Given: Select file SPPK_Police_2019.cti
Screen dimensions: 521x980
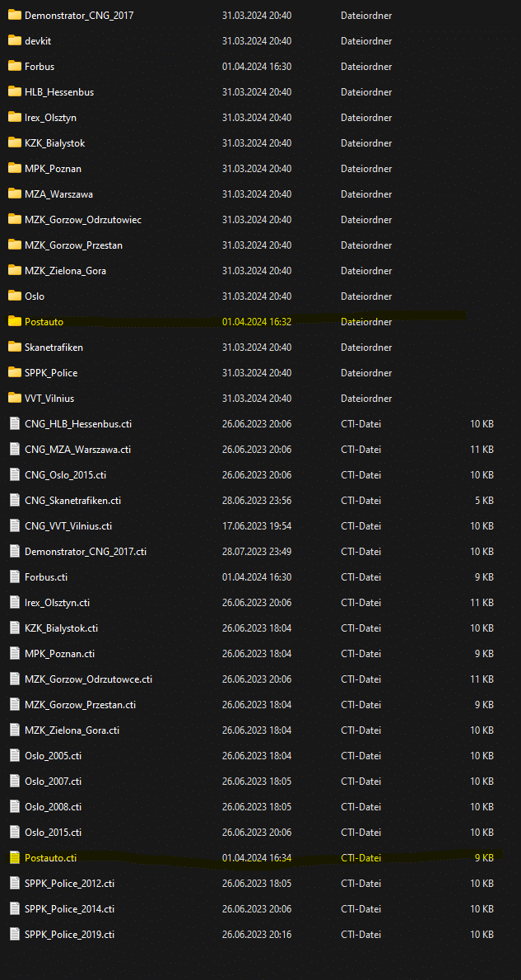Looking at the screenshot, I should pyautogui.click(x=69, y=934).
